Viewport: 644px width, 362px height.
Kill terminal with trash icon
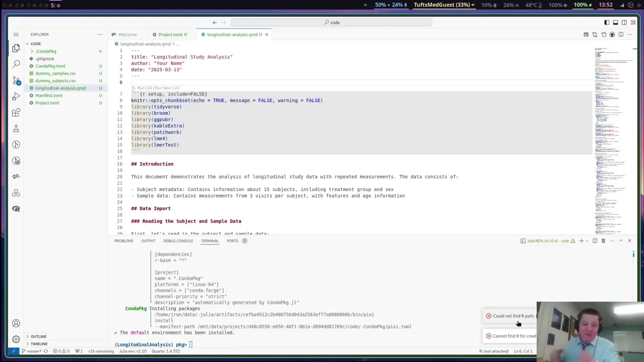coord(603,241)
